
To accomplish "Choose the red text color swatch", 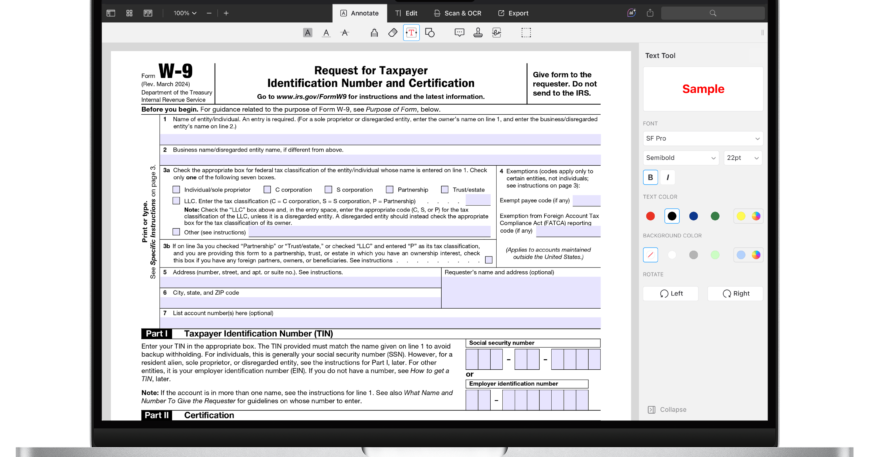I will 651,216.
